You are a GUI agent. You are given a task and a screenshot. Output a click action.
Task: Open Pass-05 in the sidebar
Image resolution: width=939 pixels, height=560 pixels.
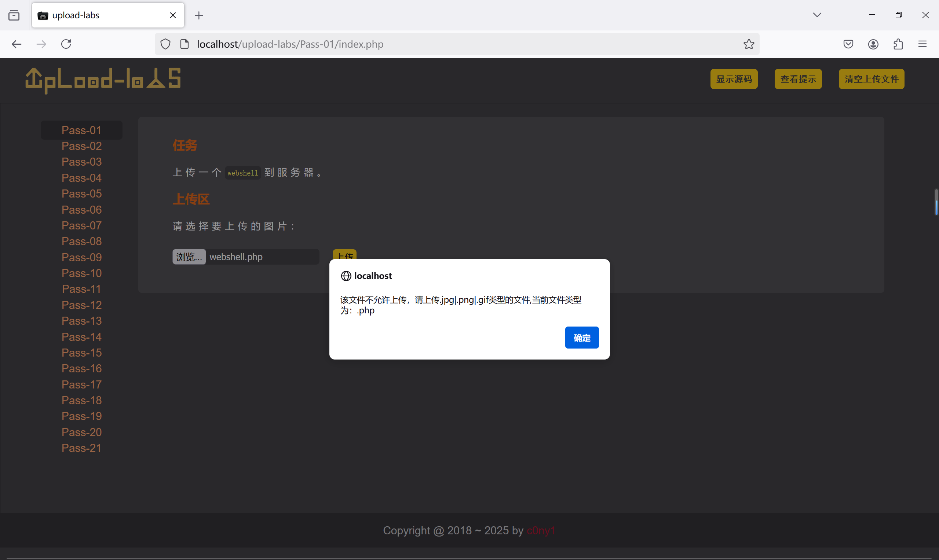[x=81, y=194]
